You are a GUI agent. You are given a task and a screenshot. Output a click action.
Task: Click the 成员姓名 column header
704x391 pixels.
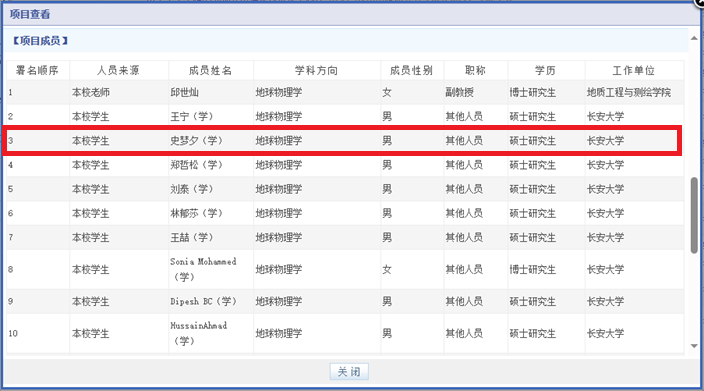[211, 70]
